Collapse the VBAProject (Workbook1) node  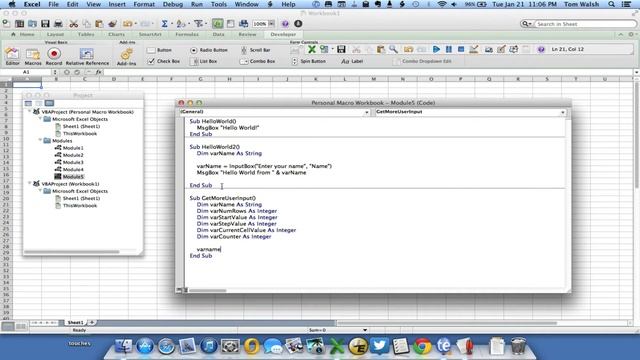(29, 184)
